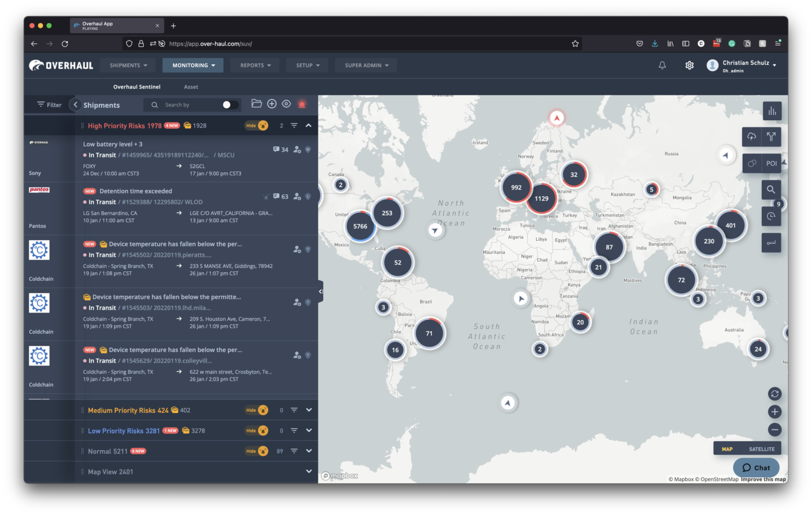The width and height of the screenshot is (812, 515).
Task: Open comments icon showing 34 on Sony shipment
Action: pyautogui.click(x=276, y=149)
